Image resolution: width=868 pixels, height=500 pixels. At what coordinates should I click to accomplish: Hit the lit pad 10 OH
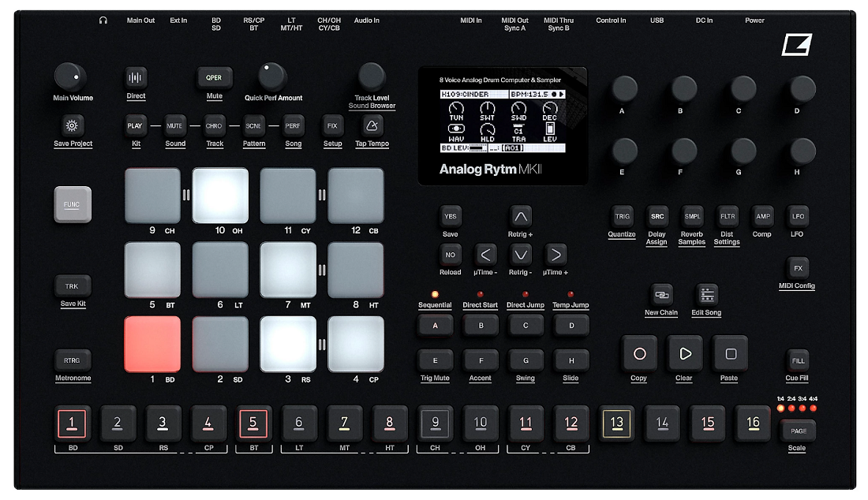(x=220, y=196)
